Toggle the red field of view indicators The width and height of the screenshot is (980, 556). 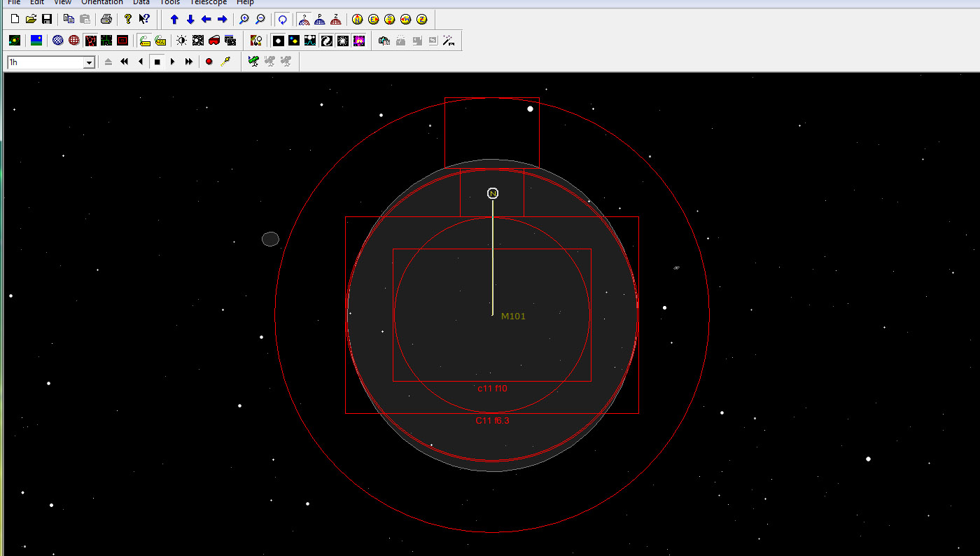point(122,41)
